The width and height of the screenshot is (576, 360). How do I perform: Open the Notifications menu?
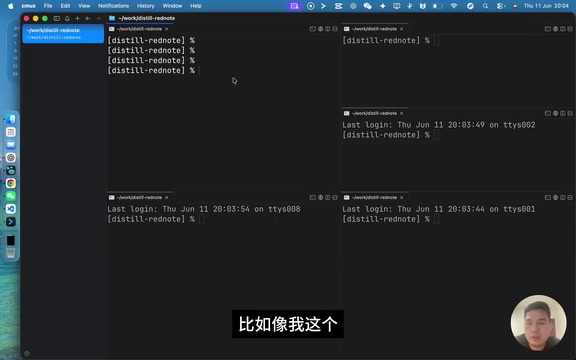[x=114, y=6]
